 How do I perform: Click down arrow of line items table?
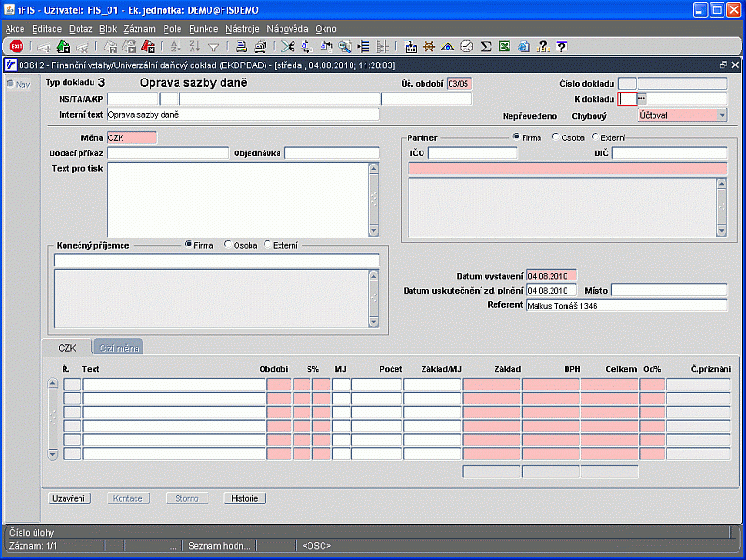point(52,454)
